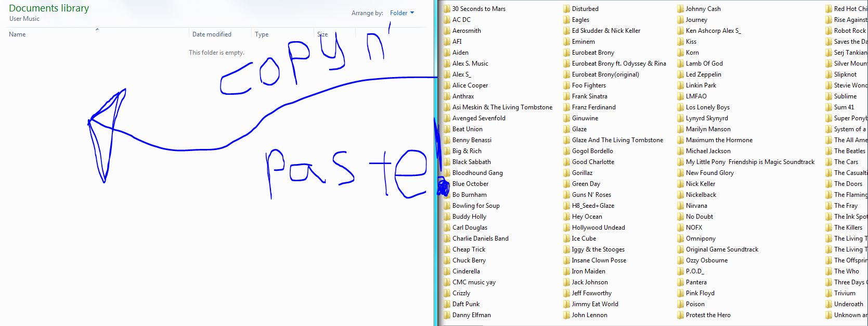Sort by the Type column header
The width and height of the screenshot is (868, 326).
[262, 34]
